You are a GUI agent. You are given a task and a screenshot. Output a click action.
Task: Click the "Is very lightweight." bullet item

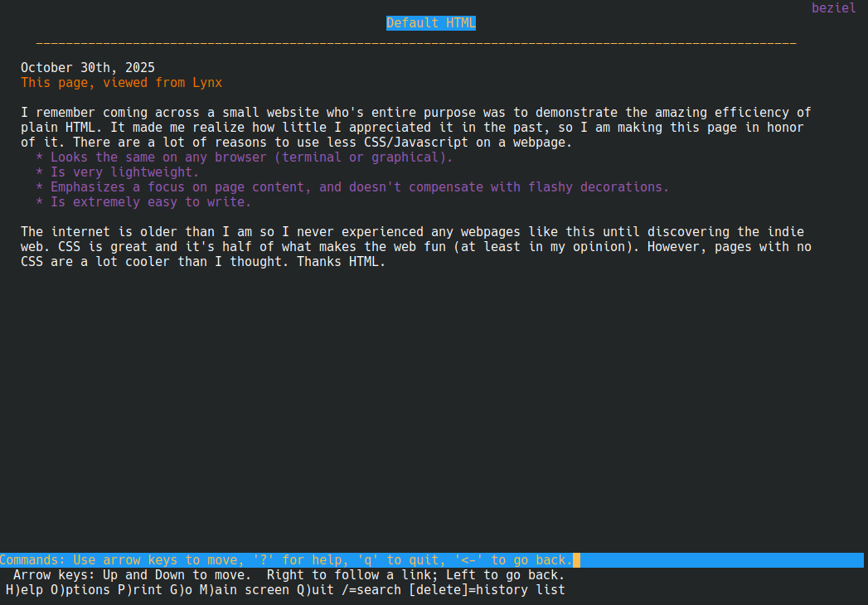124,172
